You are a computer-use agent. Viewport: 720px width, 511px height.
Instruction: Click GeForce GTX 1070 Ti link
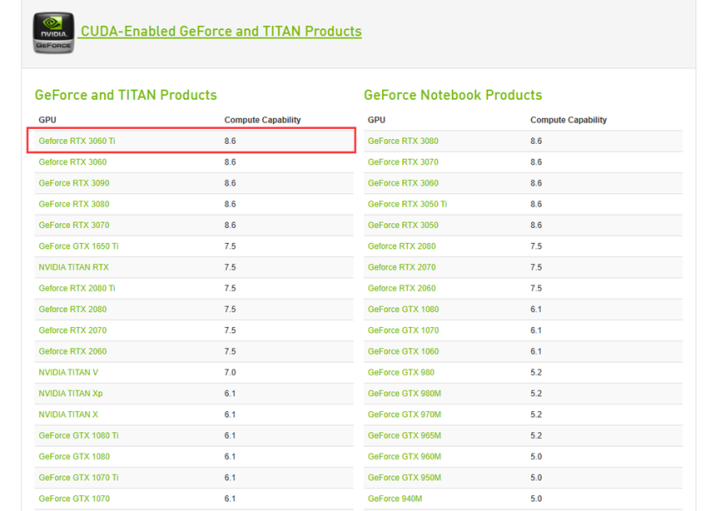[79, 478]
